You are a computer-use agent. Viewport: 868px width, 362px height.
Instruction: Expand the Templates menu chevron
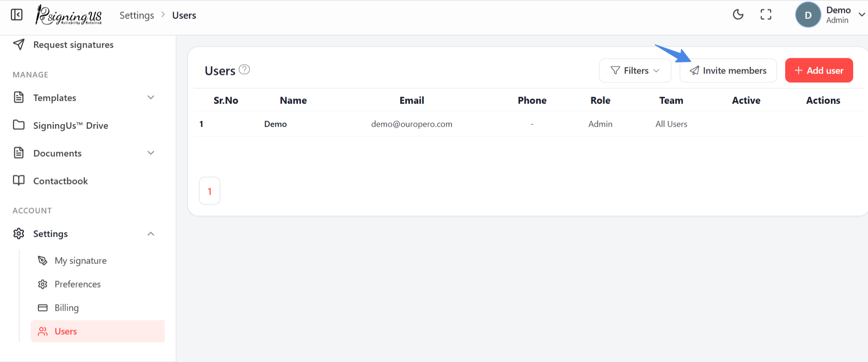click(x=150, y=98)
